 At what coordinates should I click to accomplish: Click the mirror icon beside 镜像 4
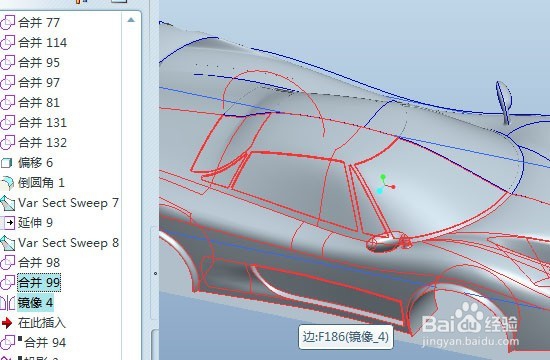pyautogui.click(x=7, y=303)
